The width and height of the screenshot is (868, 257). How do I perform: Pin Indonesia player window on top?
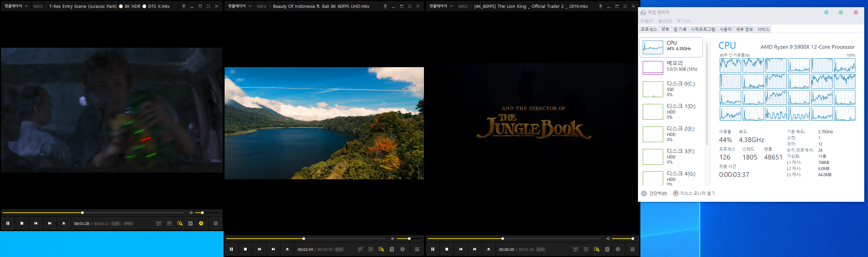[x=385, y=6]
